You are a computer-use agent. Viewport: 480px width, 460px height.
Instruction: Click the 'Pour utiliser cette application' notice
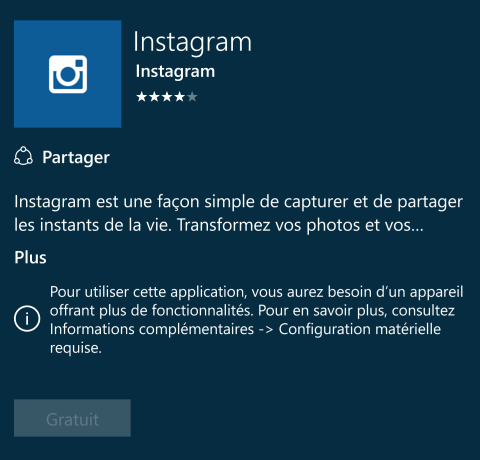click(x=257, y=320)
